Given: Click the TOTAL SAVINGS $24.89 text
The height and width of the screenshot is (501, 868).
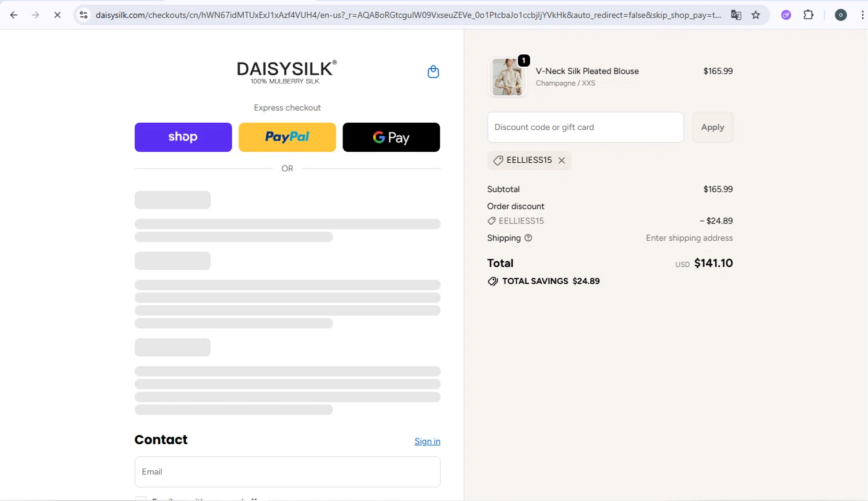Looking at the screenshot, I should tap(551, 281).
